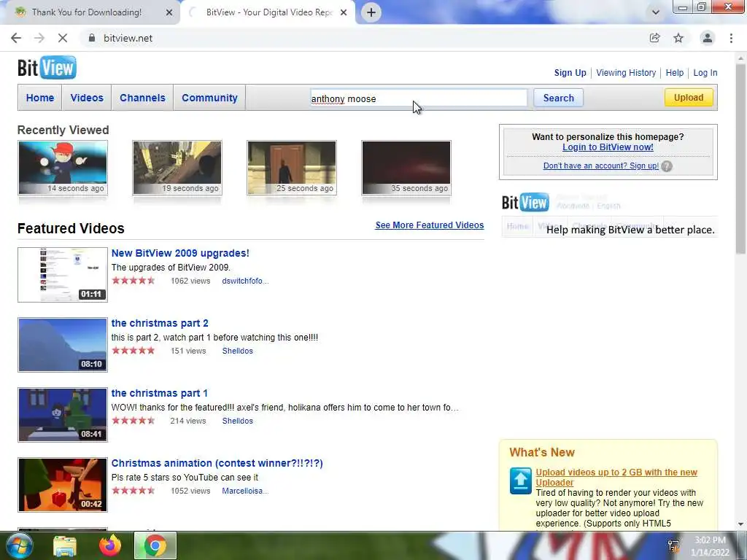The image size is (747, 560).
Task: Open the christmas part 2 title
Action: click(x=160, y=323)
